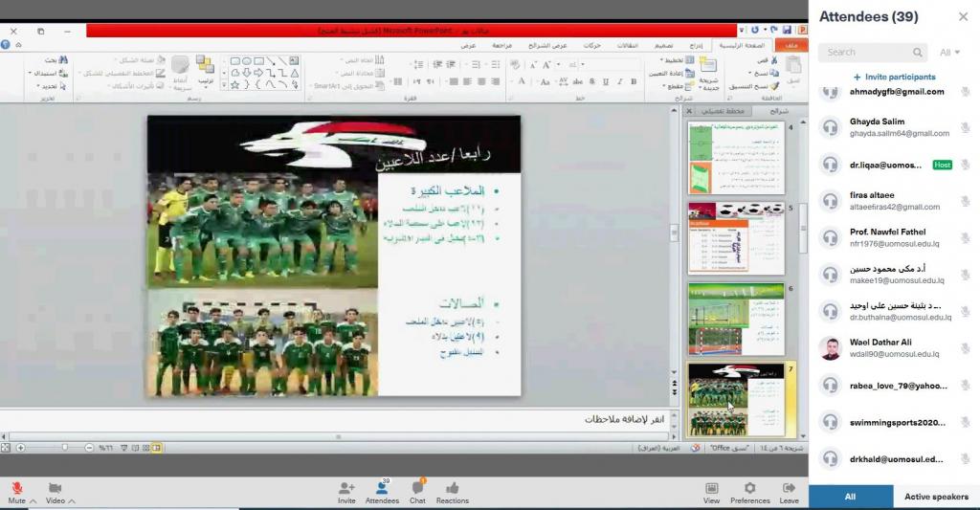
Task: Click the Attendees icon in bottom toolbar
Action: [x=382, y=488]
